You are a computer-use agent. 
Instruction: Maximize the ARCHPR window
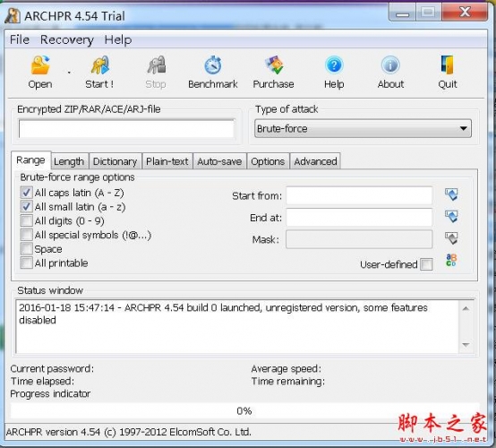click(x=428, y=13)
